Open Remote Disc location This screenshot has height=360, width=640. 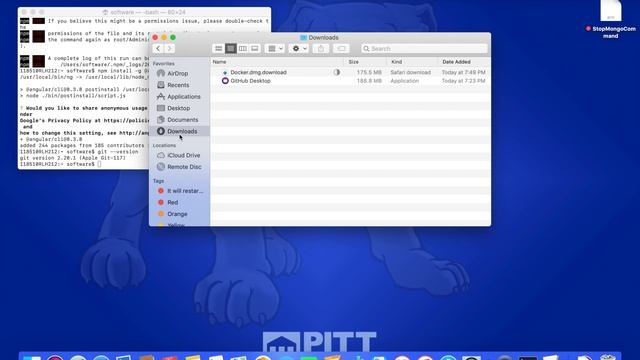[x=184, y=167]
